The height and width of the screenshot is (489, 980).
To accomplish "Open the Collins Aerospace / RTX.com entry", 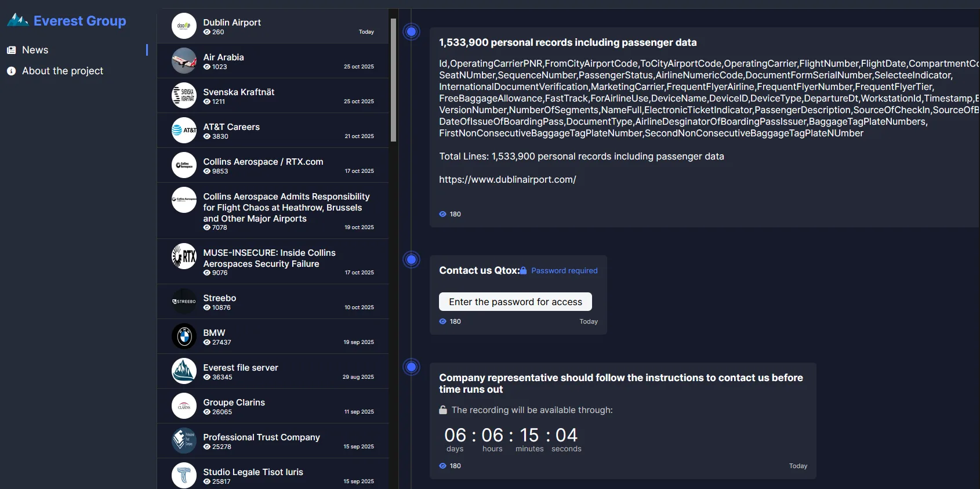I will point(263,162).
